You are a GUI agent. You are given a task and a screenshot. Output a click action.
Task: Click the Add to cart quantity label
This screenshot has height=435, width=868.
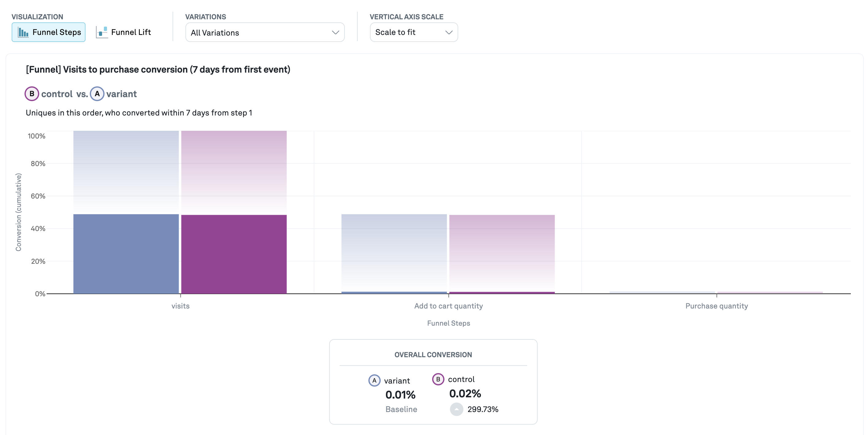point(448,306)
